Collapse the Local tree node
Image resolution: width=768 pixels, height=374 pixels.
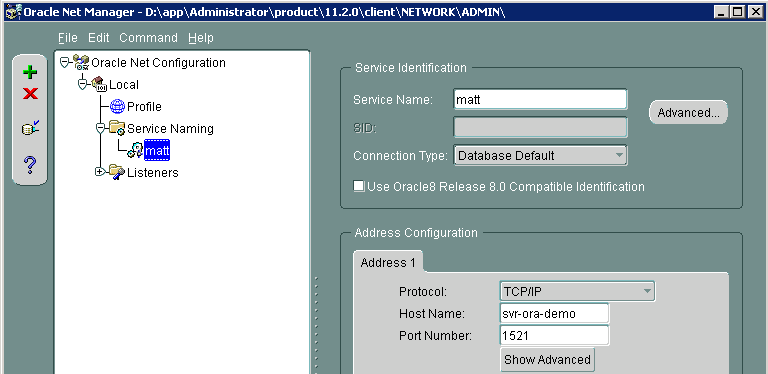[x=82, y=84]
